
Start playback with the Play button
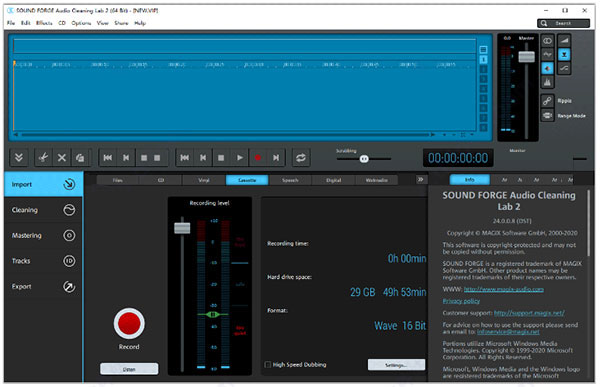pos(240,157)
